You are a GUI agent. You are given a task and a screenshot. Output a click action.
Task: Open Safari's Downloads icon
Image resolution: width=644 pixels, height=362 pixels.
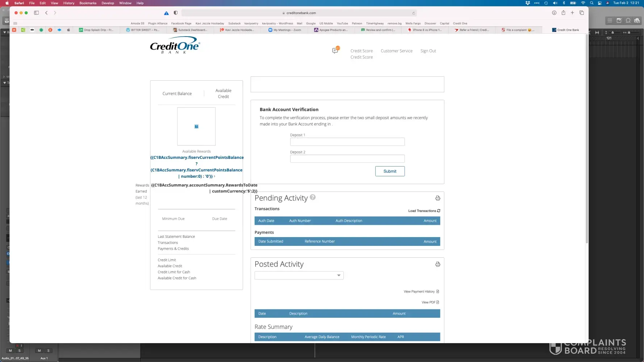click(x=554, y=13)
